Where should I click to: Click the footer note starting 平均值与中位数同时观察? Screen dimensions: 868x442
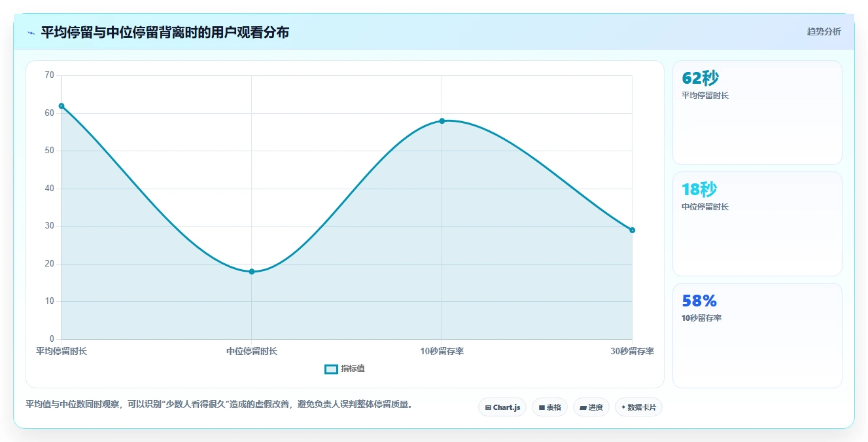coord(219,405)
